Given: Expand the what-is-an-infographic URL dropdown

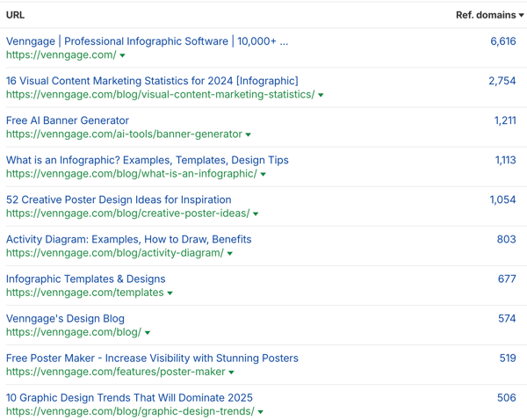Looking at the screenshot, I should pos(263,174).
